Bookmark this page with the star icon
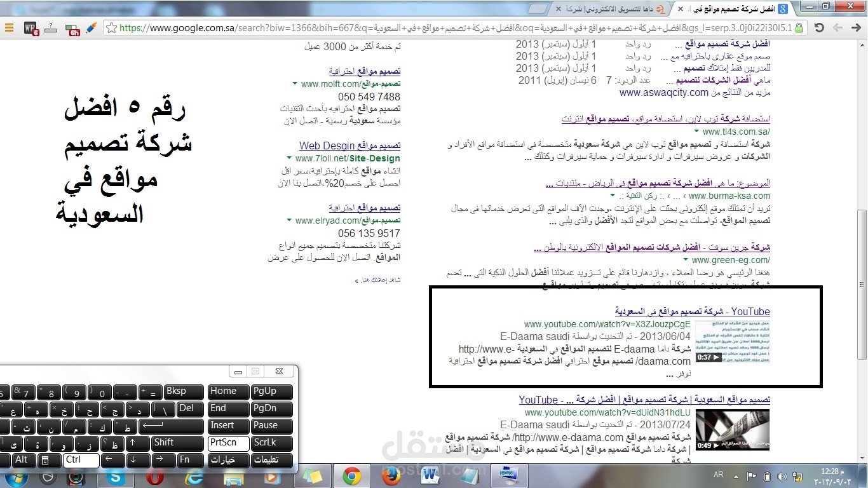 [112, 28]
